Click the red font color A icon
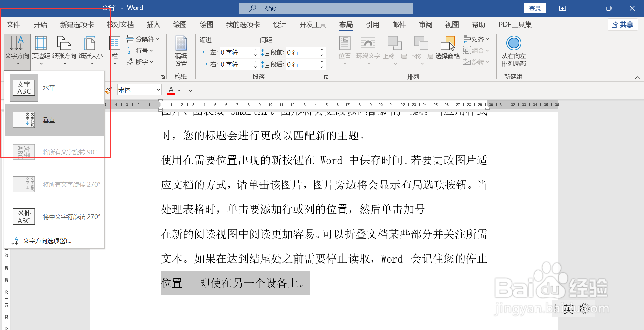 point(171,90)
